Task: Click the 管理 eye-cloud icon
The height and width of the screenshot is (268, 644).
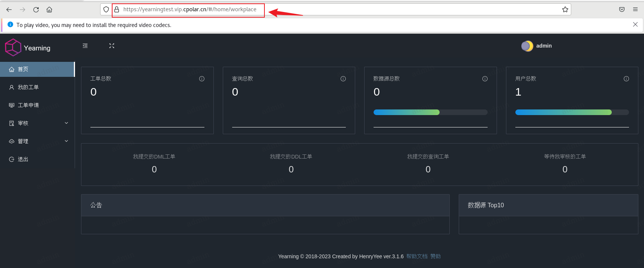Action: tap(12, 141)
